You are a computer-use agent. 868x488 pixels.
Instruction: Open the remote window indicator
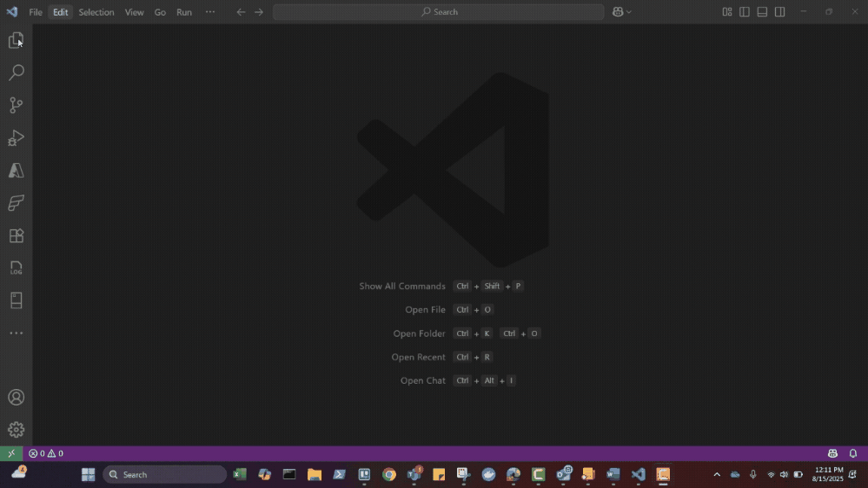pos(11,453)
